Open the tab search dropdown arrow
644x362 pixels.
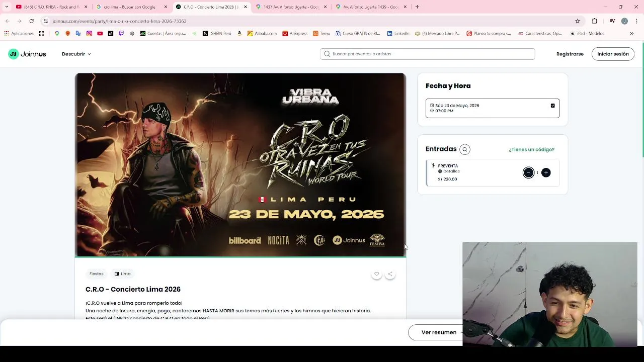(x=6, y=7)
